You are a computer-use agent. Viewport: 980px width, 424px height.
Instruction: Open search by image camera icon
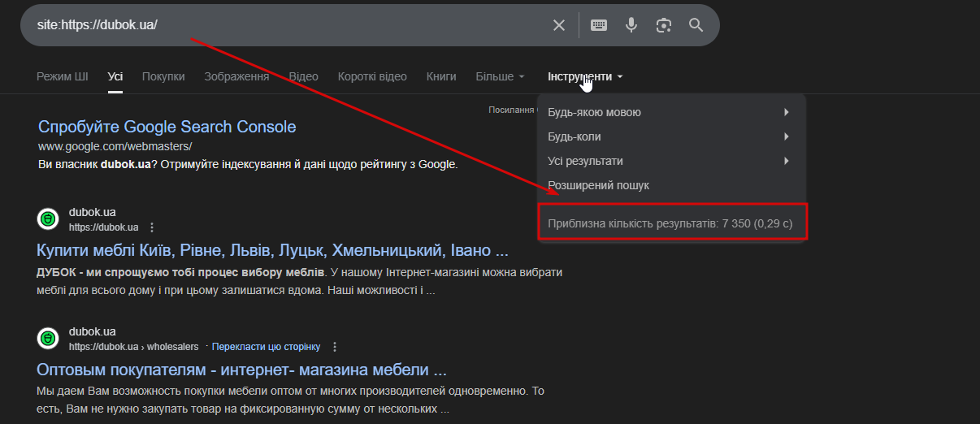click(x=664, y=25)
